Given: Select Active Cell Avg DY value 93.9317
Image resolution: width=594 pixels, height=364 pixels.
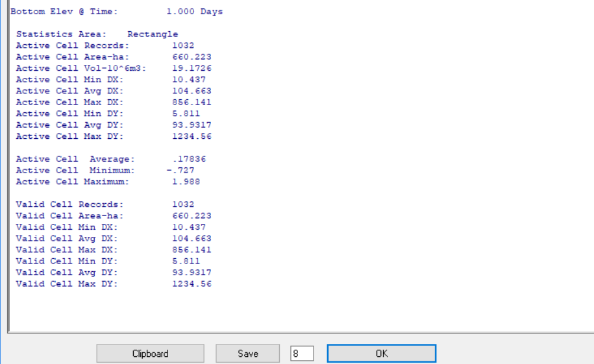Looking at the screenshot, I should tap(192, 125).
